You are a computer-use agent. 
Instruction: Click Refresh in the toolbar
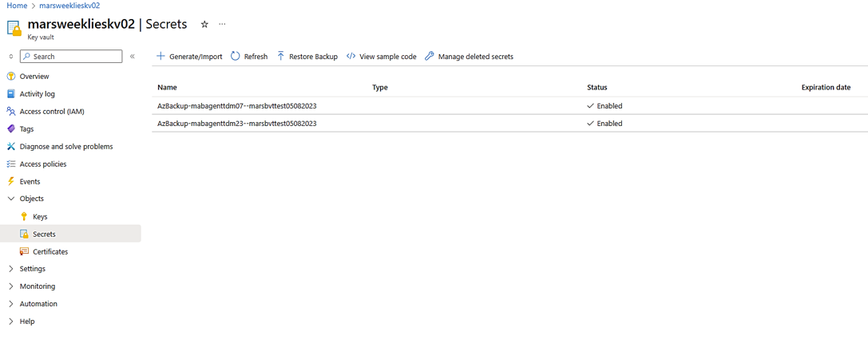[x=249, y=57]
